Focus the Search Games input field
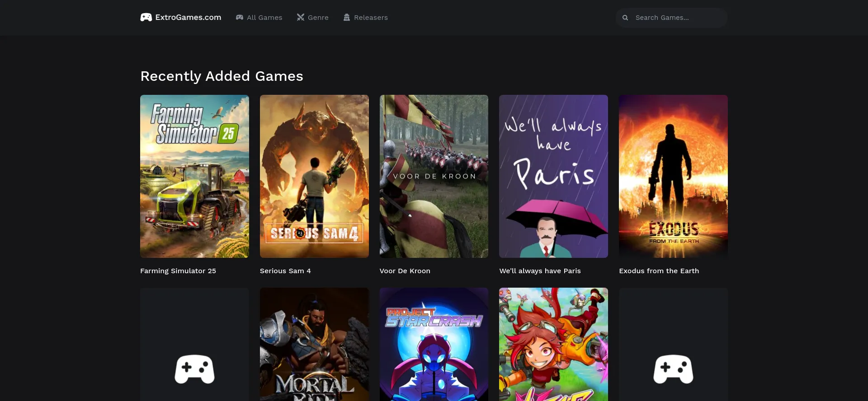 point(672,18)
